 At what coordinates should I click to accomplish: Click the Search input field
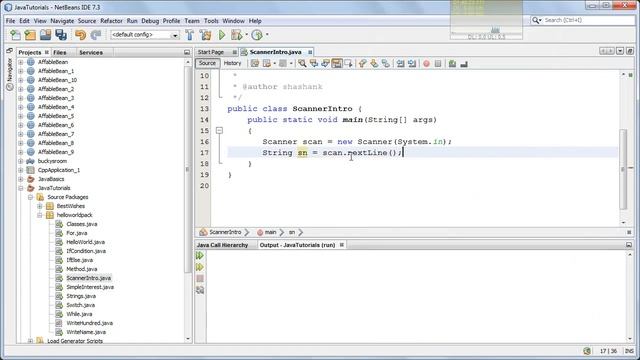588,20
